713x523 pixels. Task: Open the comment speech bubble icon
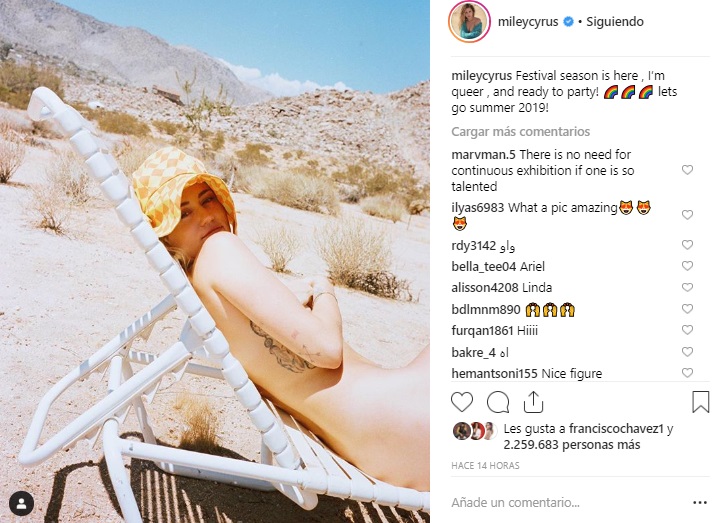click(x=497, y=402)
